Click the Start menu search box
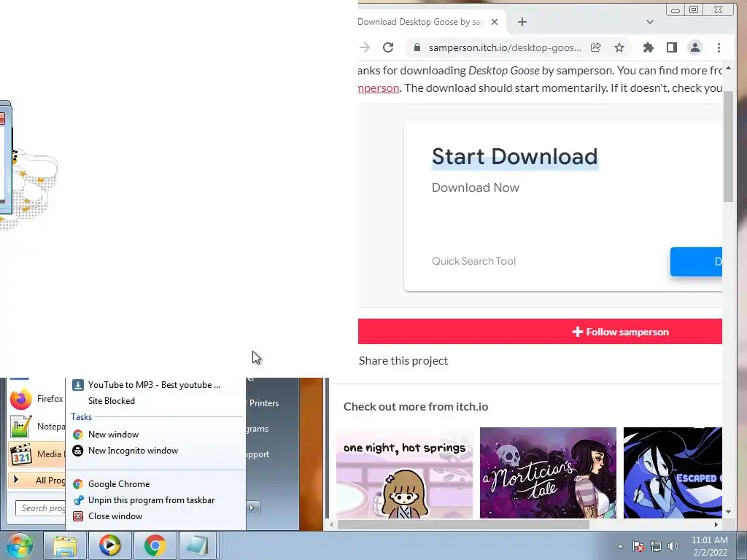Viewport: 747px width, 560px height. pos(40,508)
